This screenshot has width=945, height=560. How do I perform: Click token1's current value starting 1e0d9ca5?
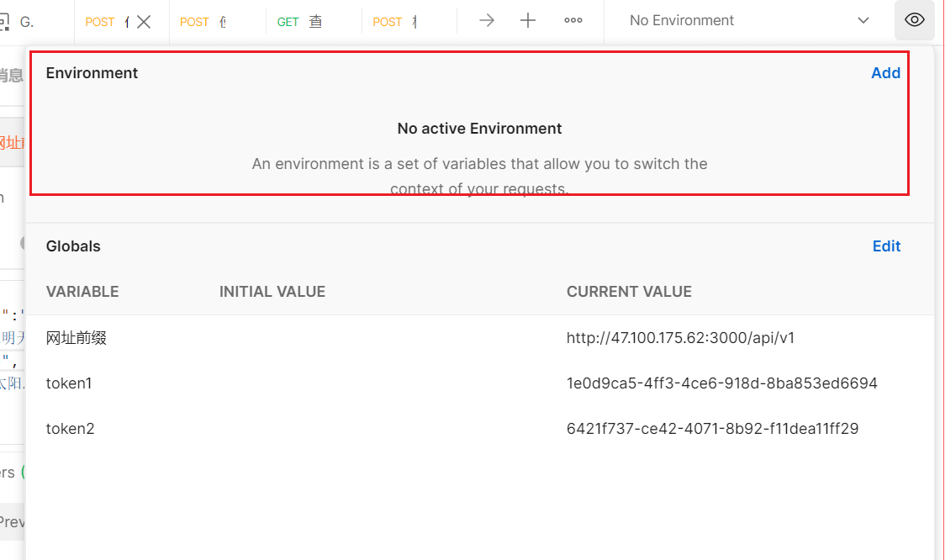[x=721, y=383]
